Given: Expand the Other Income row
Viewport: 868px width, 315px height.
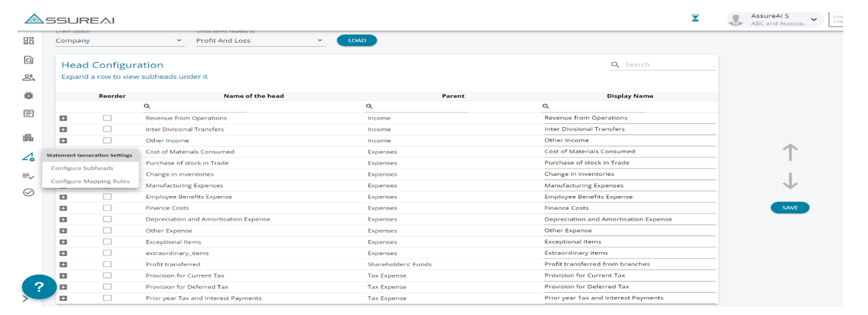Looking at the screenshot, I should (64, 141).
